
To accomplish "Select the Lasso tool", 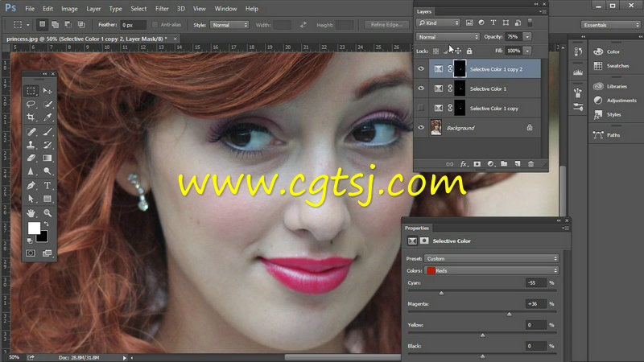I will 31,104.
